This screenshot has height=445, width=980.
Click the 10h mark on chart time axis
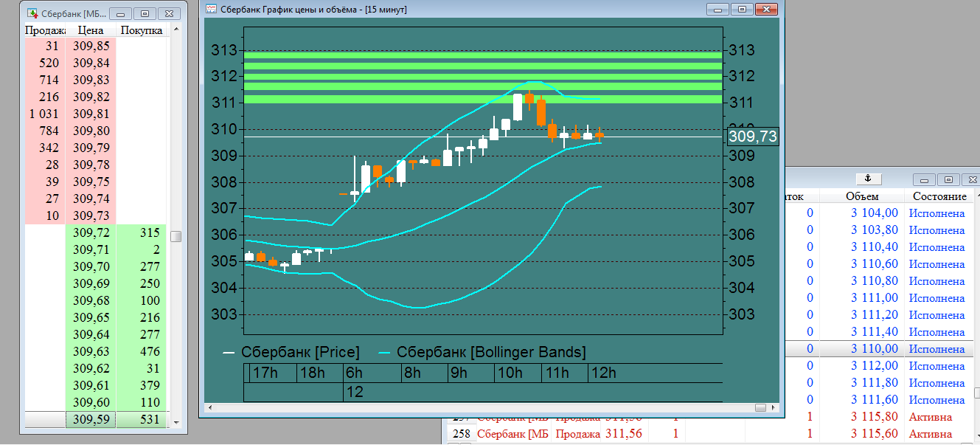pos(511,373)
